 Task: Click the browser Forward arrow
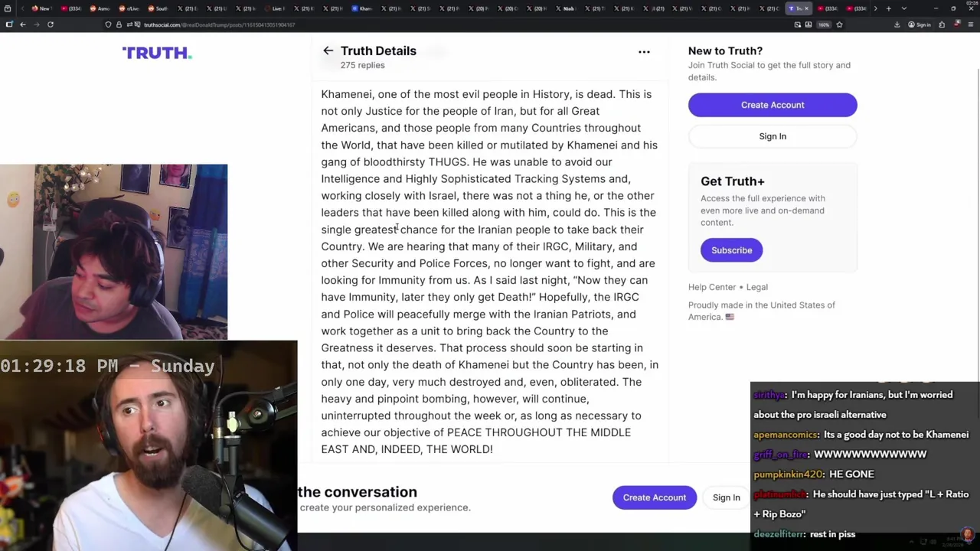click(x=37, y=24)
